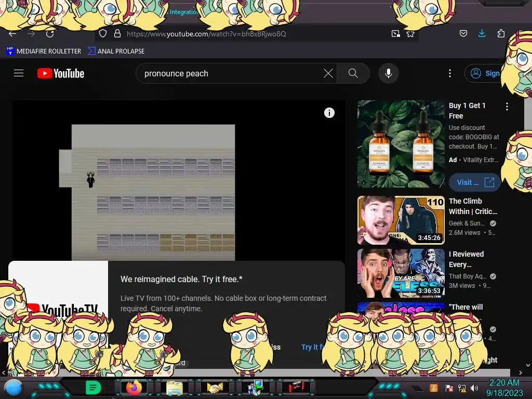
Task: Click the video player area
Action: (179, 180)
